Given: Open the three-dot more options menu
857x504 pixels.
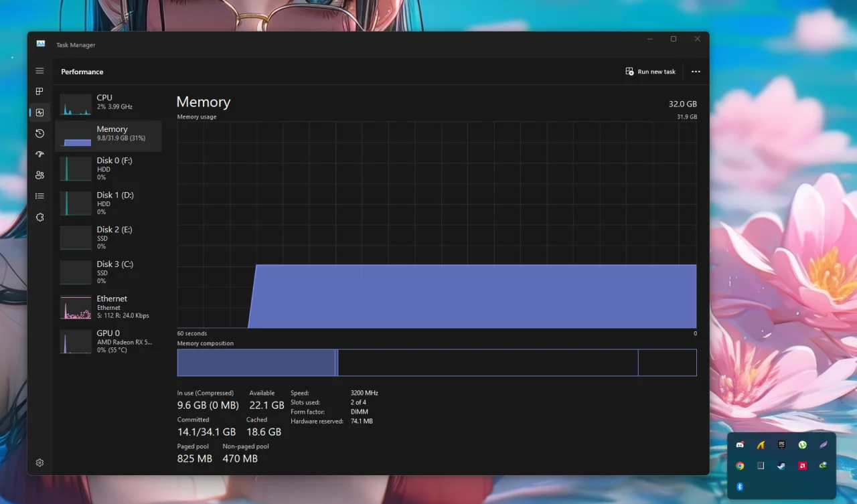Looking at the screenshot, I should [x=696, y=72].
